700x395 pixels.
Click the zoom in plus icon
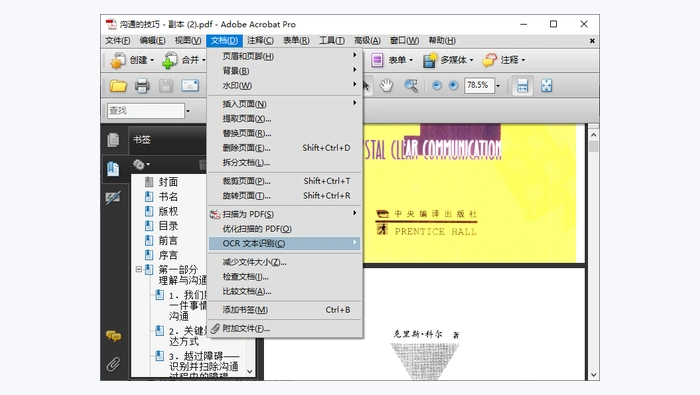(453, 85)
